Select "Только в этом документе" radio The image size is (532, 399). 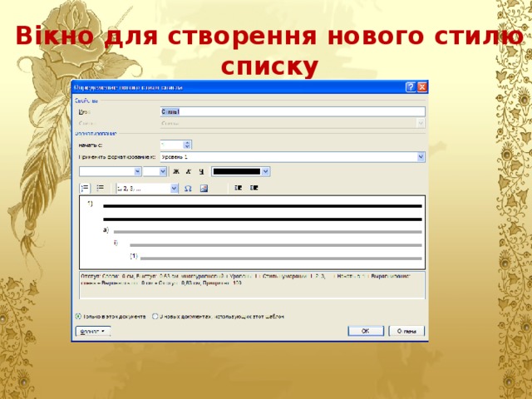(78, 316)
